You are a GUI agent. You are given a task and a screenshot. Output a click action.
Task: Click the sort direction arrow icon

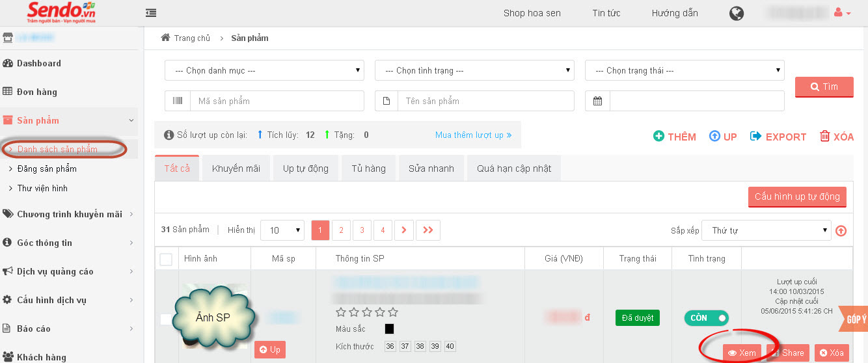[x=841, y=230]
